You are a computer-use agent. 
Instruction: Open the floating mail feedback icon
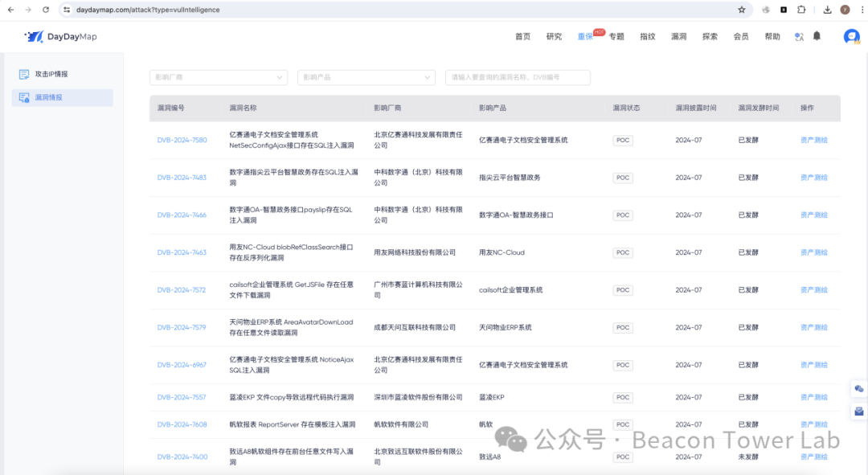pyautogui.click(x=858, y=412)
